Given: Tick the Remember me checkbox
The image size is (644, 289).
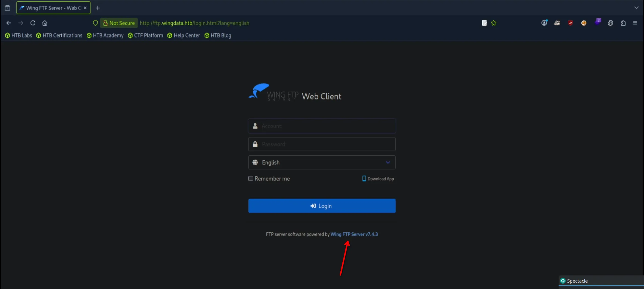Looking at the screenshot, I should 251,178.
